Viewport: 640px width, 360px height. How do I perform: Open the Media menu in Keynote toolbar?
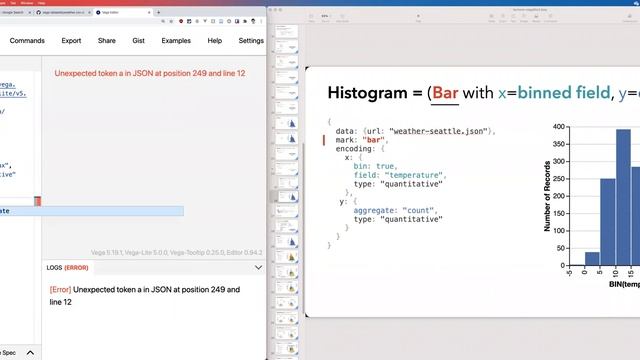pyautogui.click(x=536, y=18)
